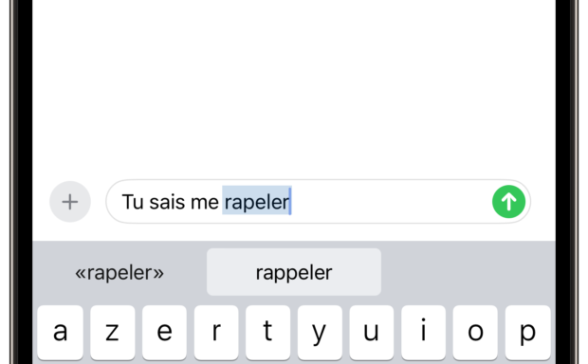The width and height of the screenshot is (588, 364).
Task: Tap the letter e key
Action: click(x=164, y=333)
